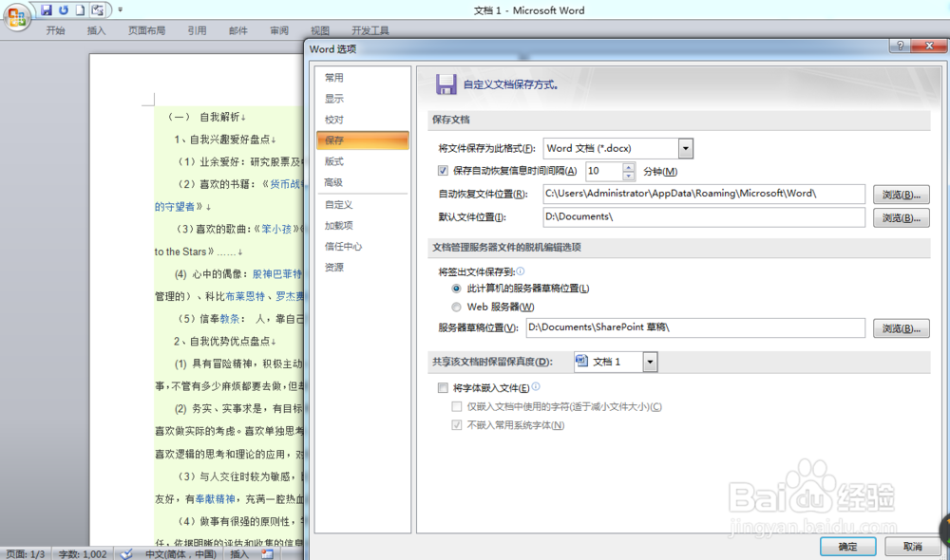
Task: Click the 服务器草稿位置 path field
Action: 695,327
